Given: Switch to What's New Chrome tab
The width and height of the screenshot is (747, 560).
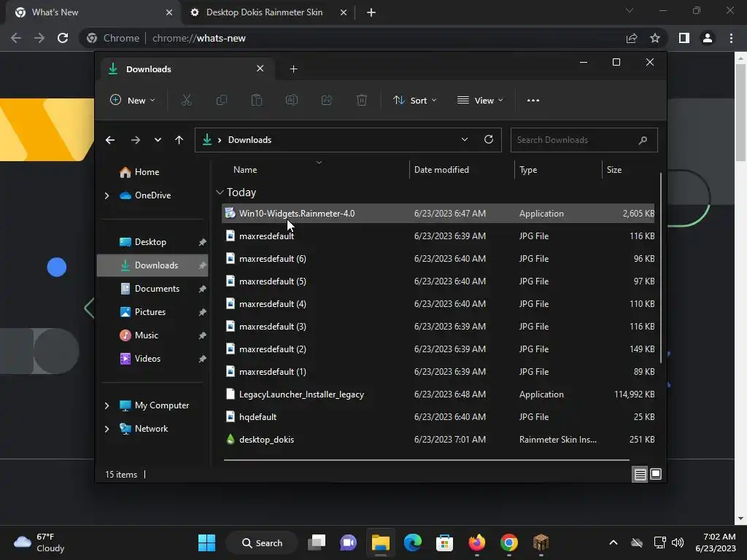Looking at the screenshot, I should coord(94,12).
